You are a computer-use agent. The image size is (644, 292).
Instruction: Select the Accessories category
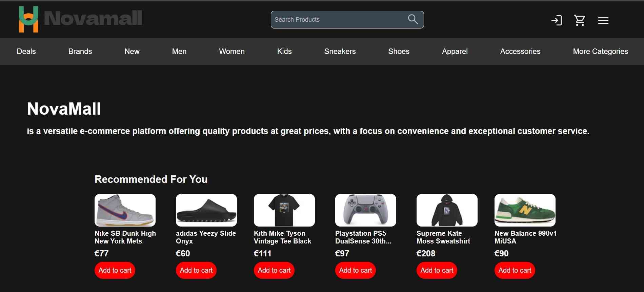[520, 51]
